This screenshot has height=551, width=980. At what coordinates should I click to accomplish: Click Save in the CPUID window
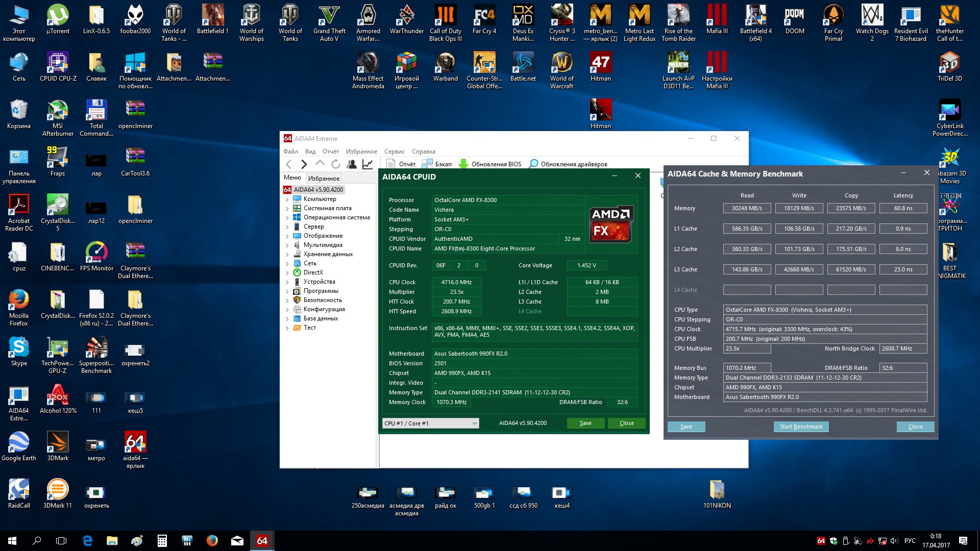point(585,423)
